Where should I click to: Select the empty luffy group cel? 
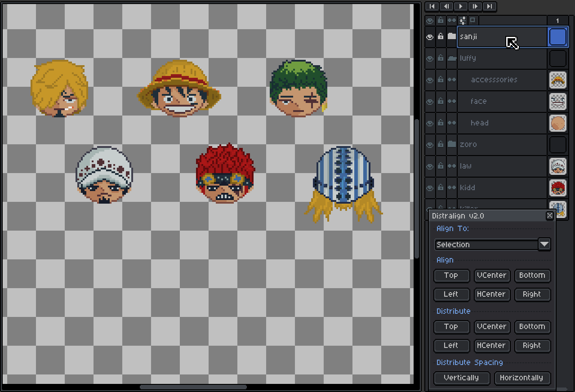point(558,58)
